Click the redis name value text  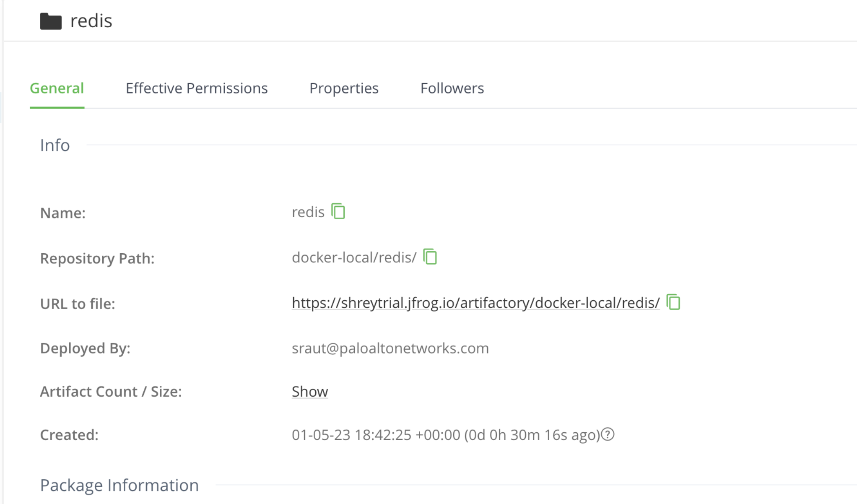(308, 212)
